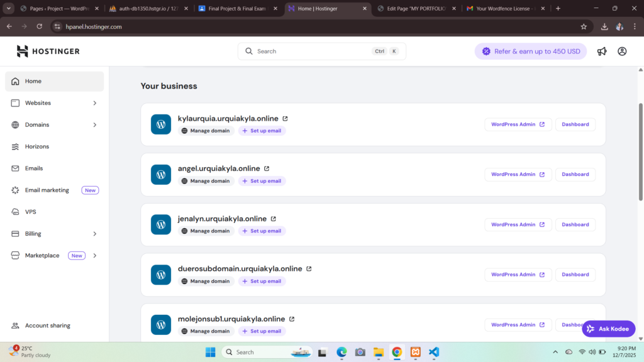Image resolution: width=644 pixels, height=362 pixels.
Task: Click WordPress icon for kylaurquia.urquiakyla.online
Action: (161, 124)
